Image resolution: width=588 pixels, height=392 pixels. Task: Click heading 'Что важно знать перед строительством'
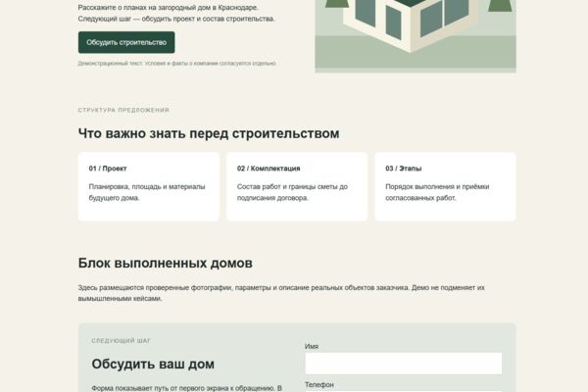click(209, 133)
